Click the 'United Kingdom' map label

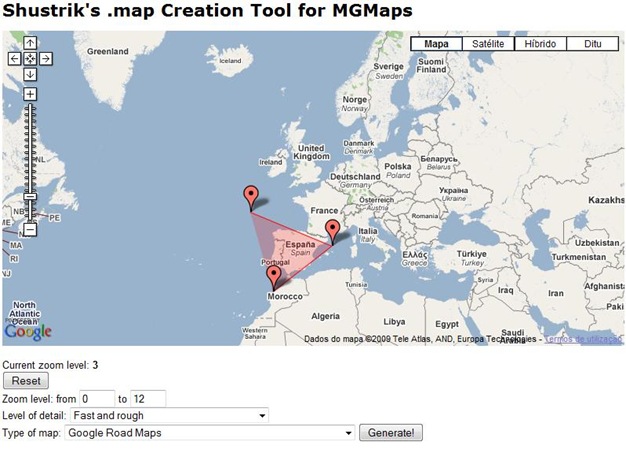click(311, 152)
